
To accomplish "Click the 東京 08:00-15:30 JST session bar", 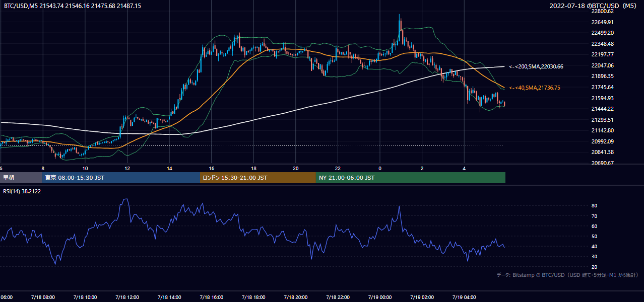I will [121, 178].
